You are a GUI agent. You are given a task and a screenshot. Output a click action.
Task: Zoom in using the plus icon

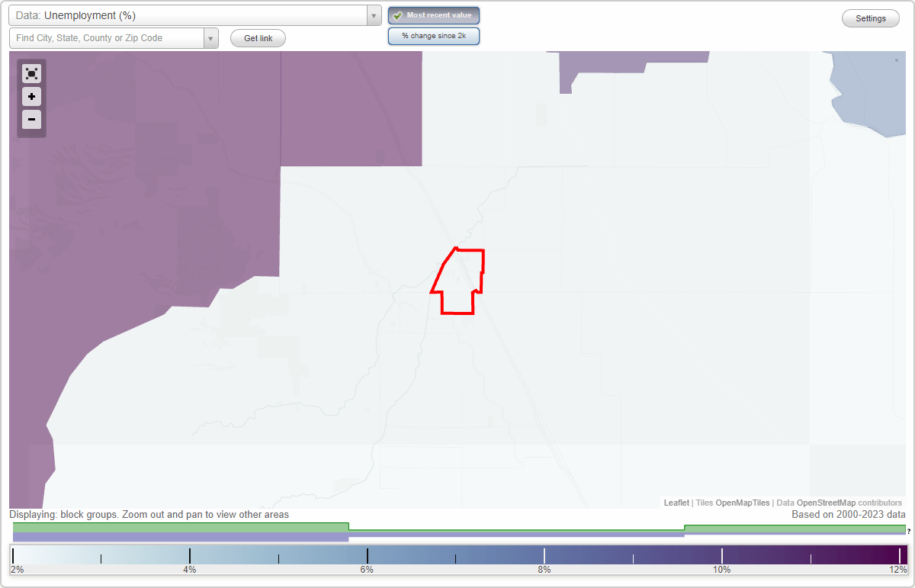coord(31,96)
